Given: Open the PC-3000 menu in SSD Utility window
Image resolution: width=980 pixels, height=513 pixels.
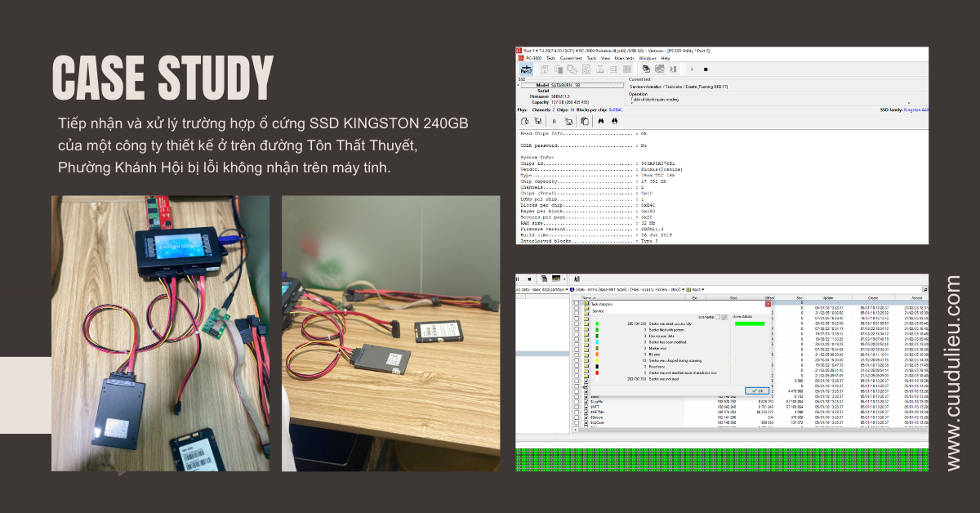Looking at the screenshot, I should tap(533, 58).
